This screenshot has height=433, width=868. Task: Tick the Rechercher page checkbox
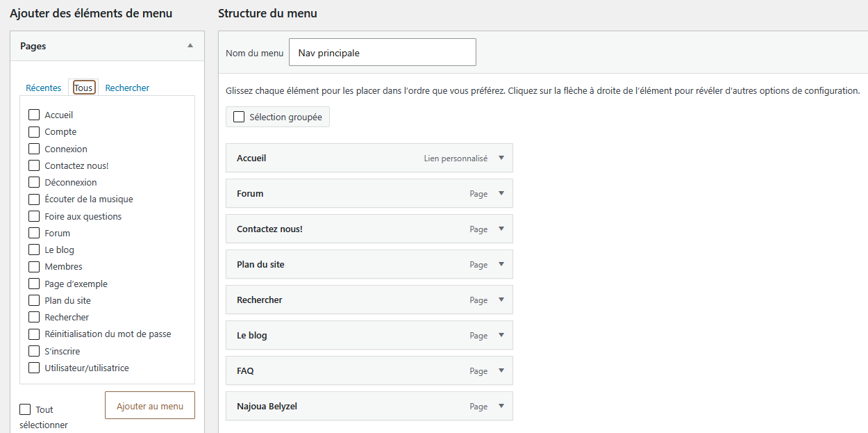coord(34,317)
